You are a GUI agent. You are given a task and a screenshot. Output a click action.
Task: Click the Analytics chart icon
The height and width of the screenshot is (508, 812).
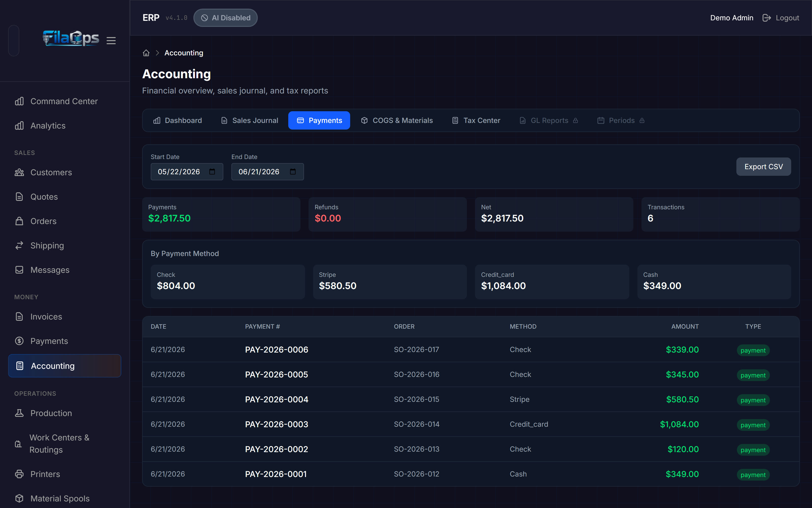tap(20, 126)
